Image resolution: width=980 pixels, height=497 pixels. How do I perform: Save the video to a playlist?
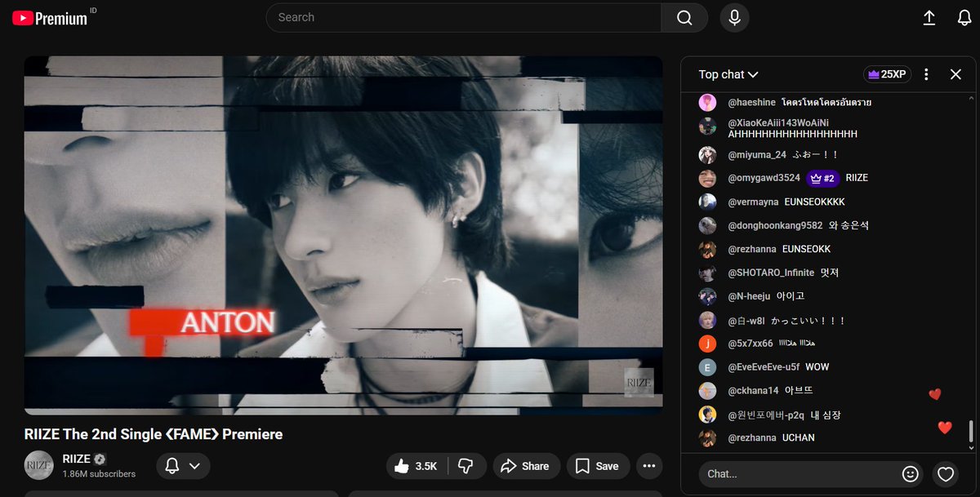tap(598, 466)
